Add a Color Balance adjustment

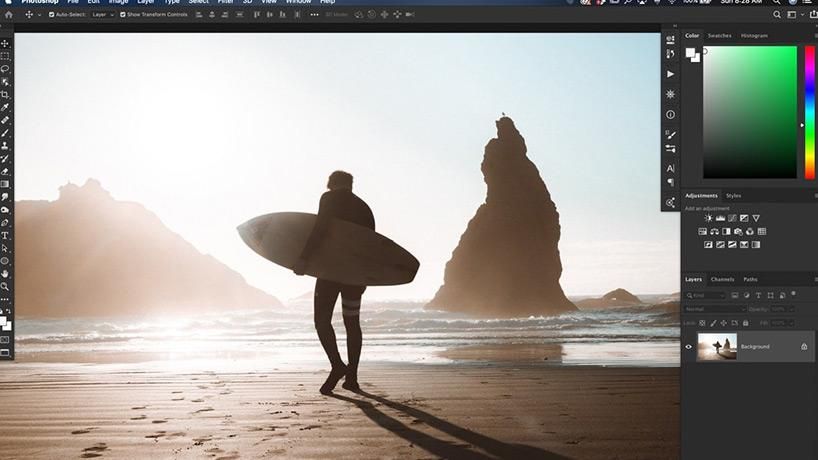714,231
